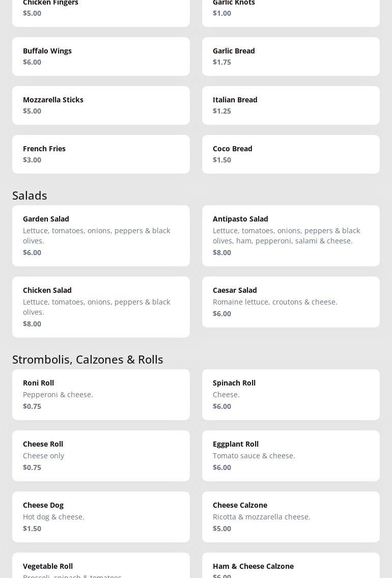Open the Cheese Calzone card
The height and width of the screenshot is (578, 392).
pos(291,517)
